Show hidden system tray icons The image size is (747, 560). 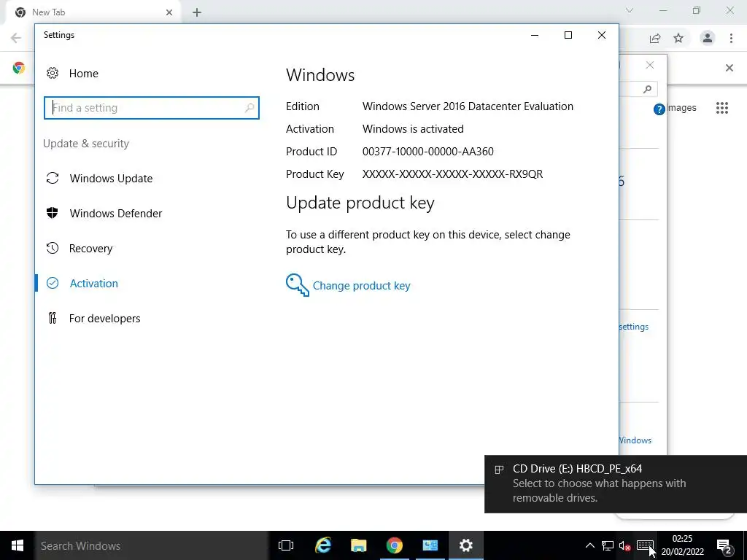589,545
